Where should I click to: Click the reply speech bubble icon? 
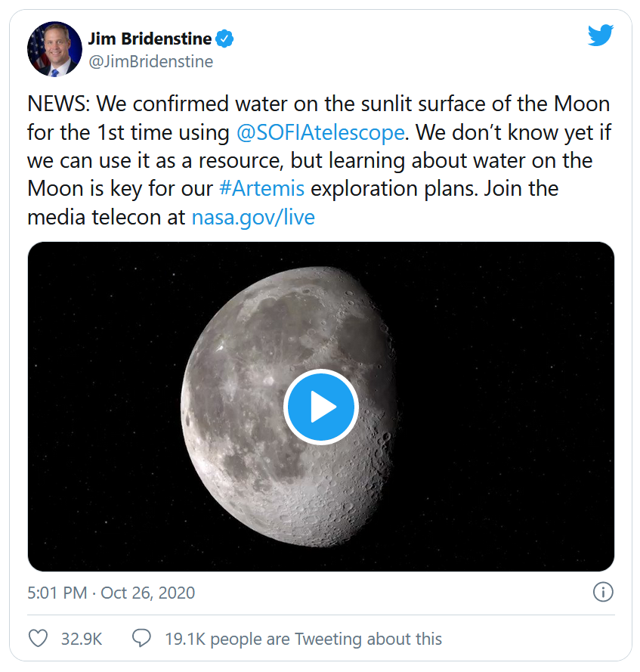[x=141, y=638]
